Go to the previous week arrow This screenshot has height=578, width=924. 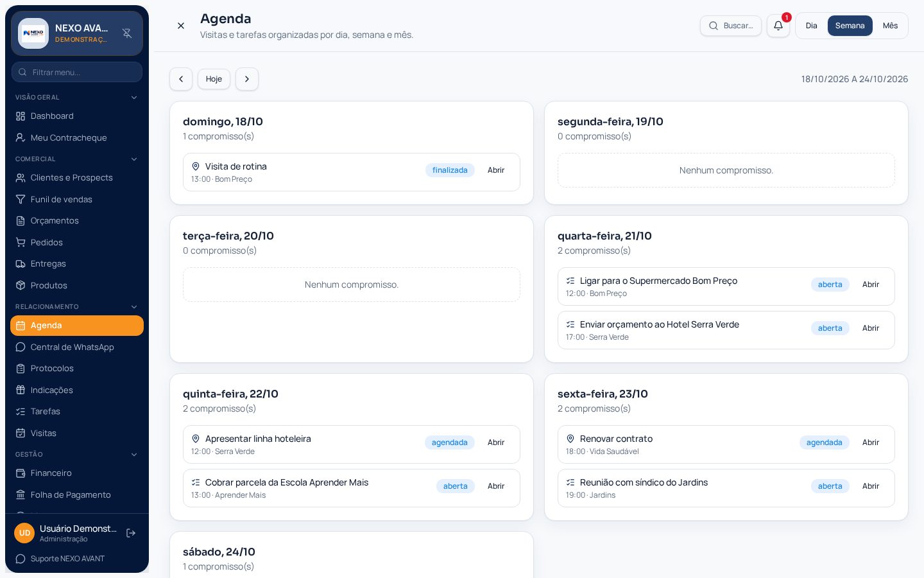[x=181, y=79]
